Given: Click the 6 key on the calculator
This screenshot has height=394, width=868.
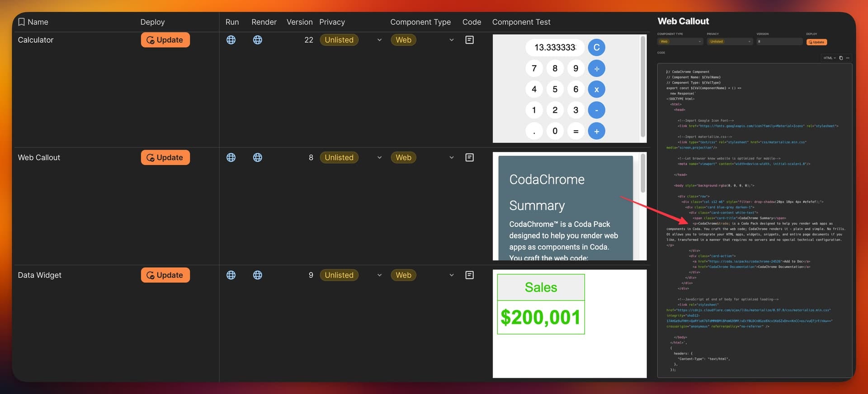Looking at the screenshot, I should pyautogui.click(x=576, y=89).
